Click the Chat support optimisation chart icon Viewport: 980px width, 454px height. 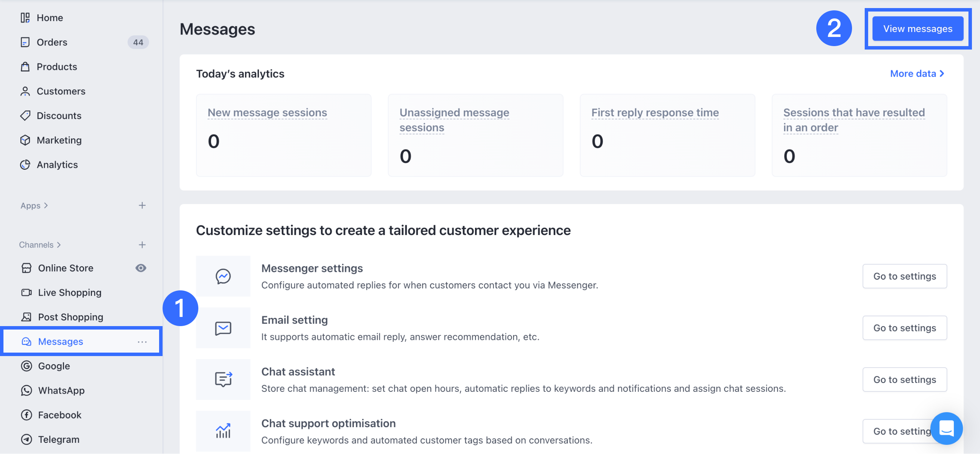click(x=223, y=431)
